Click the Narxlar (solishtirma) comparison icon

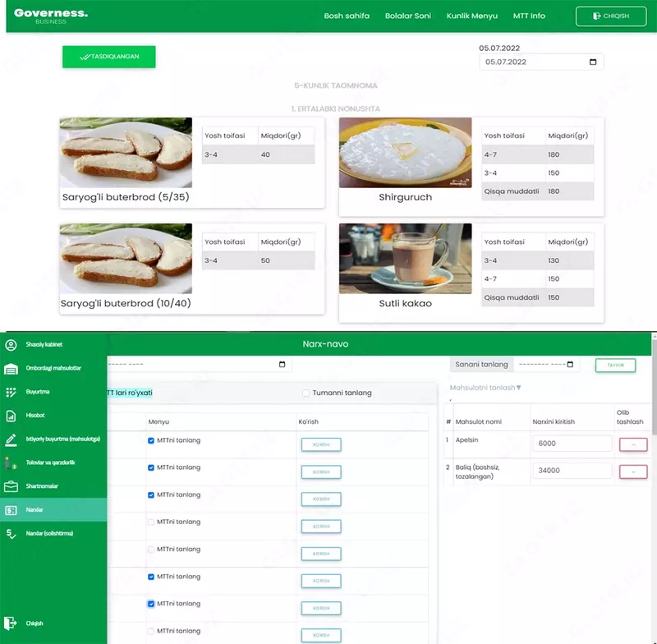11,534
